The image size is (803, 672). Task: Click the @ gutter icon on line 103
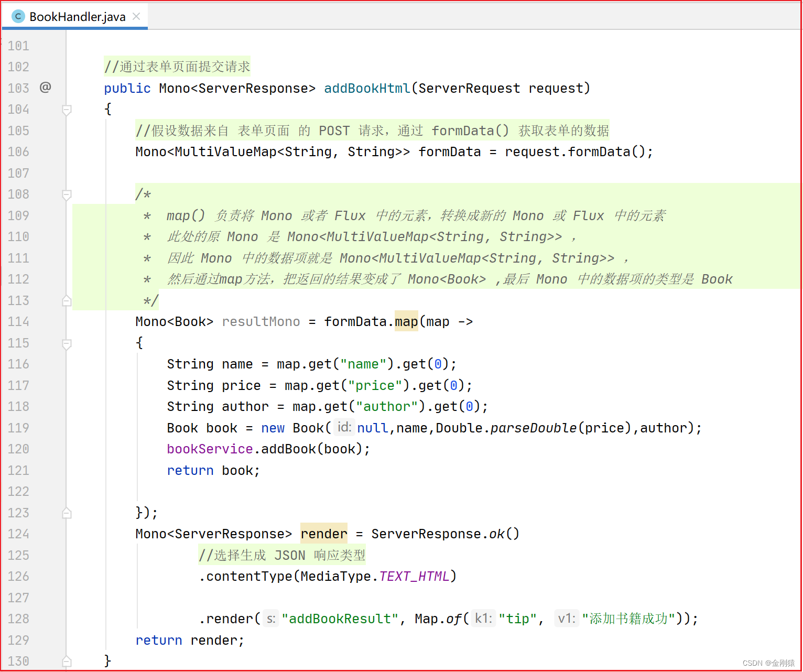pyautogui.click(x=46, y=87)
